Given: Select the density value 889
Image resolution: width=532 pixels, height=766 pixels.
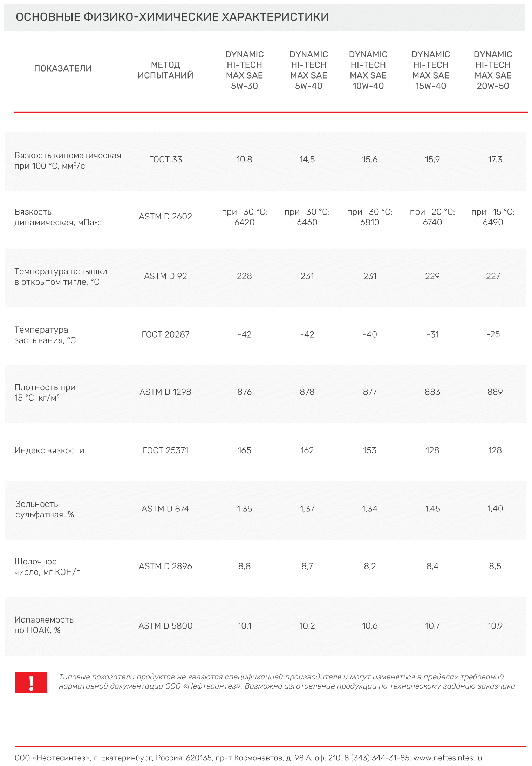Looking at the screenshot, I should coord(495,392).
